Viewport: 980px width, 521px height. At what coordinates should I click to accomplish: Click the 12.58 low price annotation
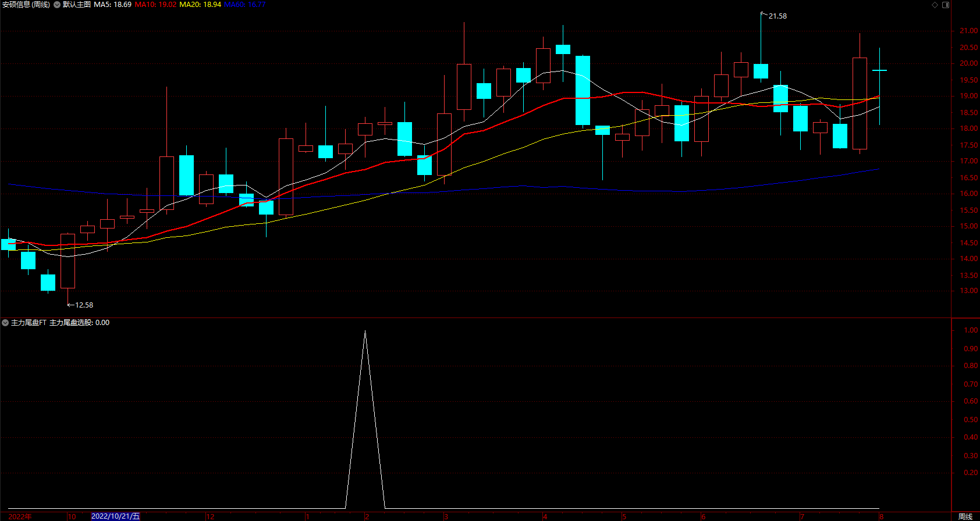(x=84, y=305)
